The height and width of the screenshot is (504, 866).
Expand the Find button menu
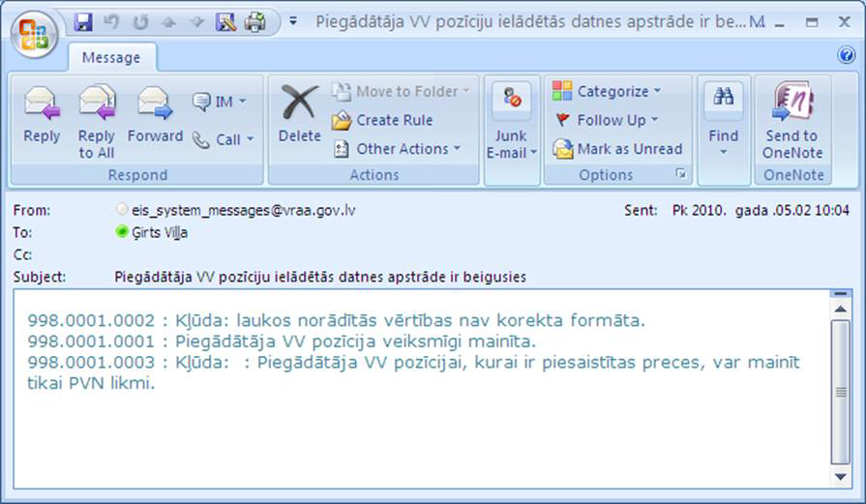[723, 152]
